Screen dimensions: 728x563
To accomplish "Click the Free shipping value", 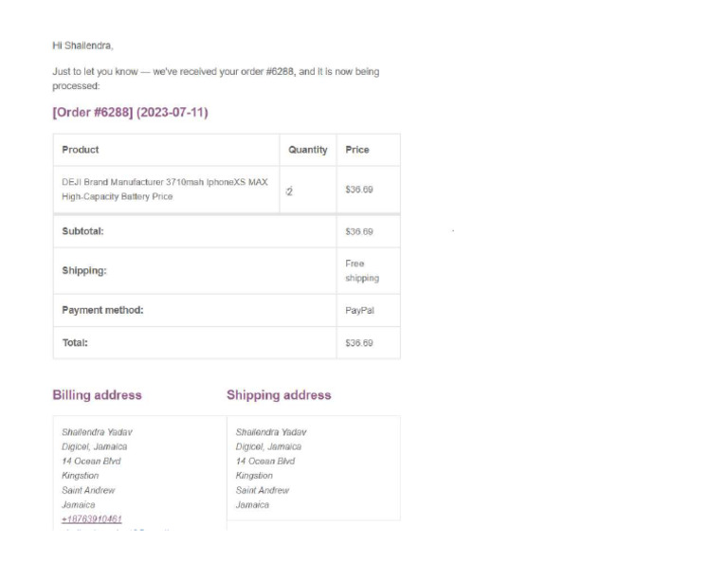I will (362, 271).
